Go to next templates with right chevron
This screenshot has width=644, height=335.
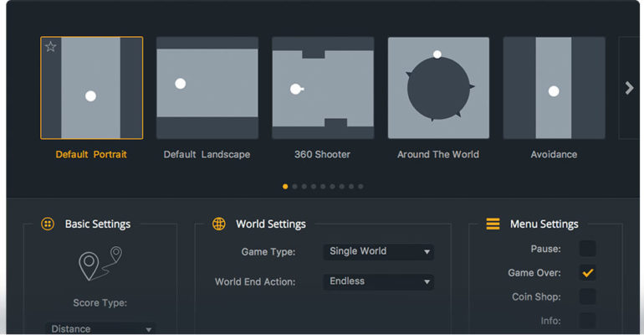pyautogui.click(x=629, y=88)
